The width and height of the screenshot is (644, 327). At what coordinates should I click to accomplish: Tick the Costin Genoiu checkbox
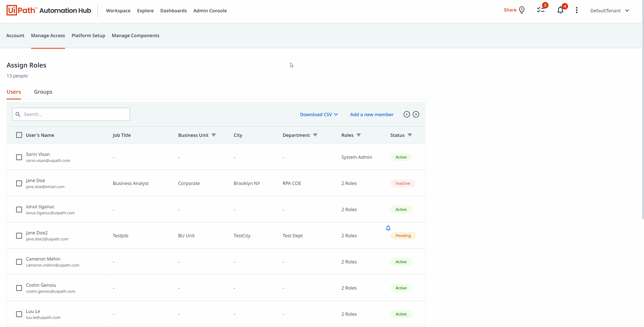pos(19,288)
